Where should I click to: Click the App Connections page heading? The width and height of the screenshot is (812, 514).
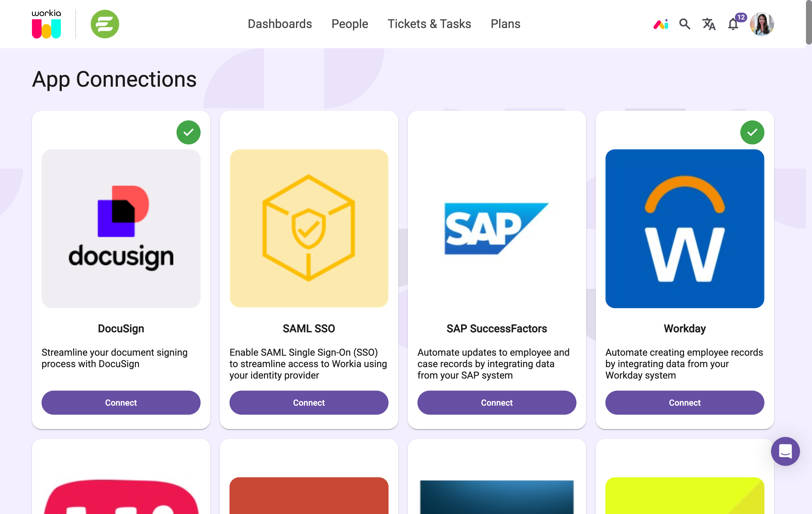coord(114,79)
